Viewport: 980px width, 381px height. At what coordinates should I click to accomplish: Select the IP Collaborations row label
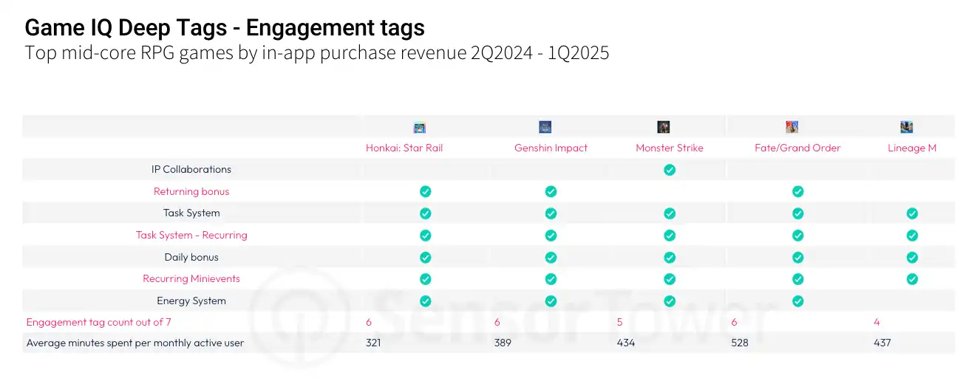[x=191, y=170]
